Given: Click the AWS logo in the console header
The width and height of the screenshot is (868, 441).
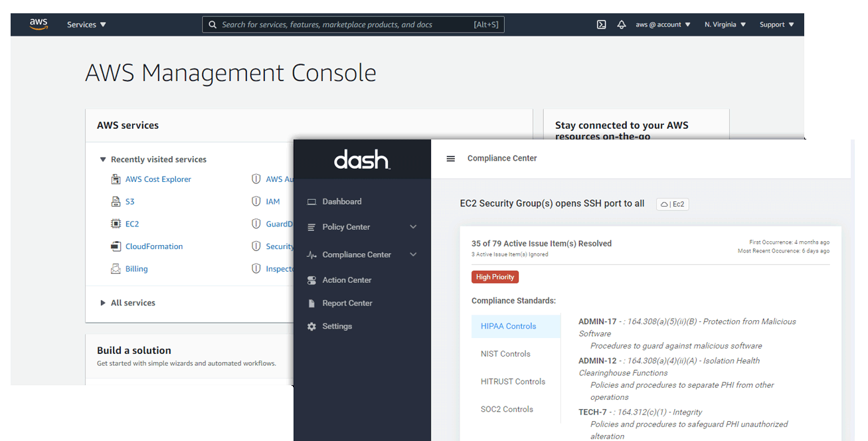Looking at the screenshot, I should pyautogui.click(x=39, y=24).
